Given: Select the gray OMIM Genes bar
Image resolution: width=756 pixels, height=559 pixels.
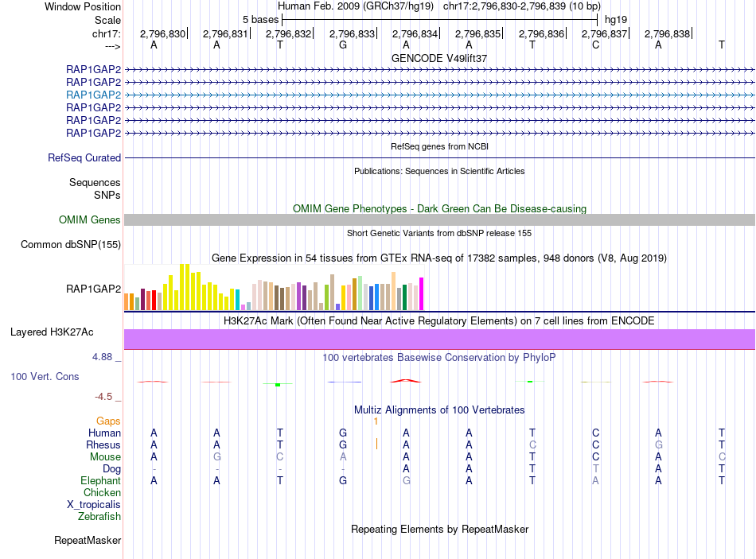Looking at the screenshot, I should point(439,220).
